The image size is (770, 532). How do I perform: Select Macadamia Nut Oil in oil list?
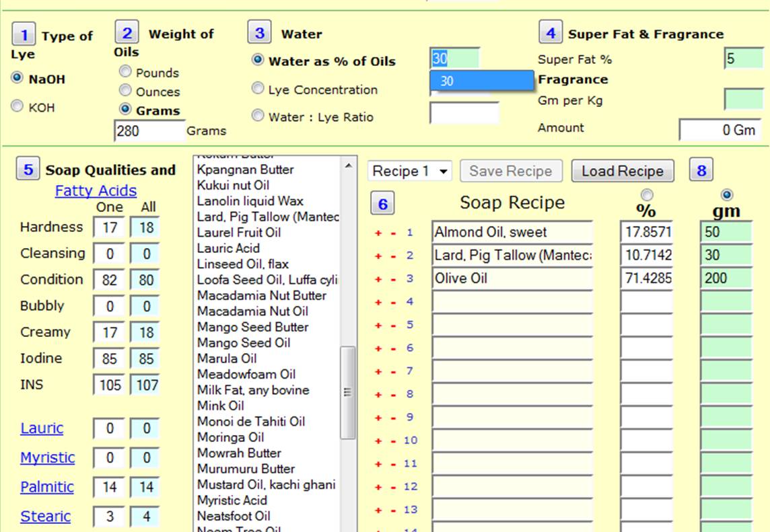(x=252, y=311)
